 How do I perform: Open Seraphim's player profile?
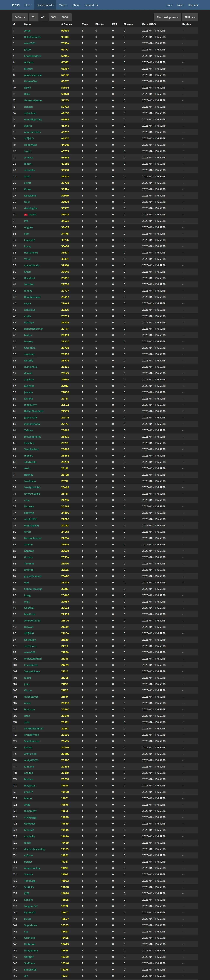coord(30,348)
